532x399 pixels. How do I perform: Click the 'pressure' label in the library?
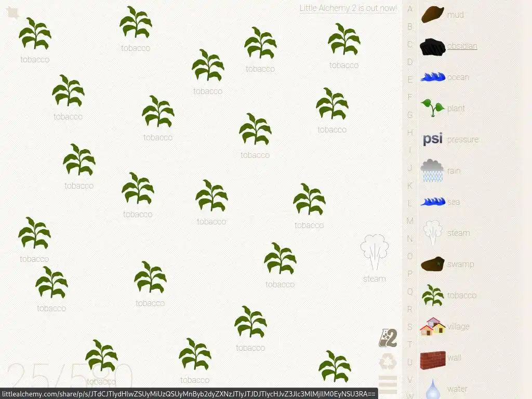463,139
